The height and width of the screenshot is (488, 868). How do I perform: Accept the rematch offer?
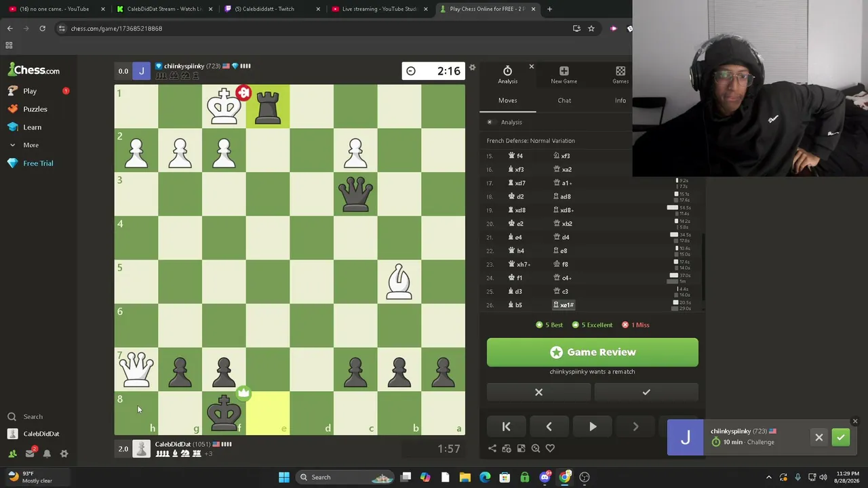pyautogui.click(x=646, y=392)
